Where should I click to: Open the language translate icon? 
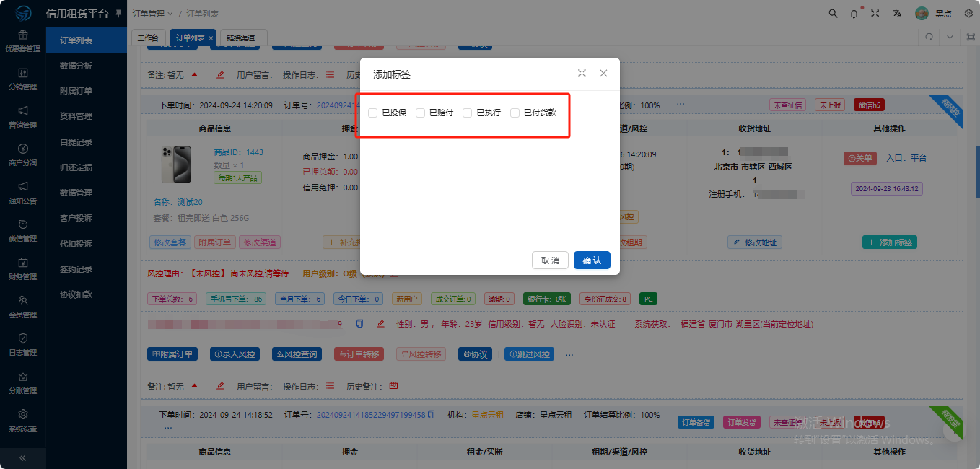tap(897, 14)
